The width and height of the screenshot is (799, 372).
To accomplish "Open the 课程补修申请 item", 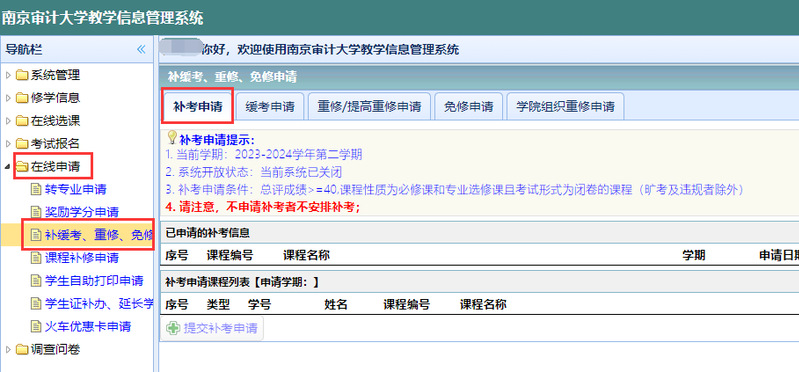I will (x=82, y=258).
